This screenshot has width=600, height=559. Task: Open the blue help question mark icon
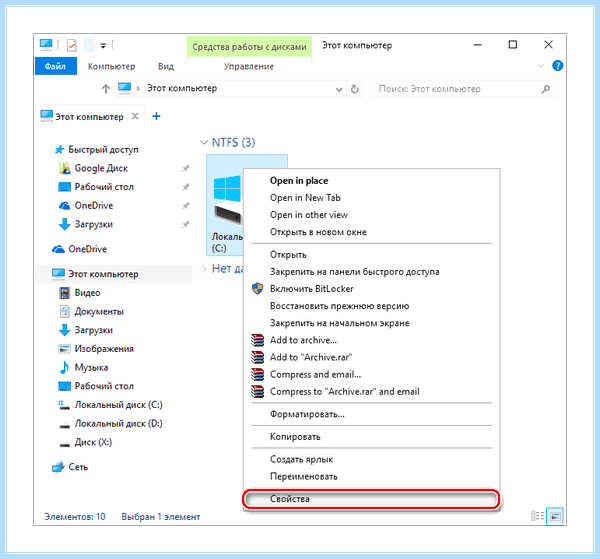tap(558, 66)
